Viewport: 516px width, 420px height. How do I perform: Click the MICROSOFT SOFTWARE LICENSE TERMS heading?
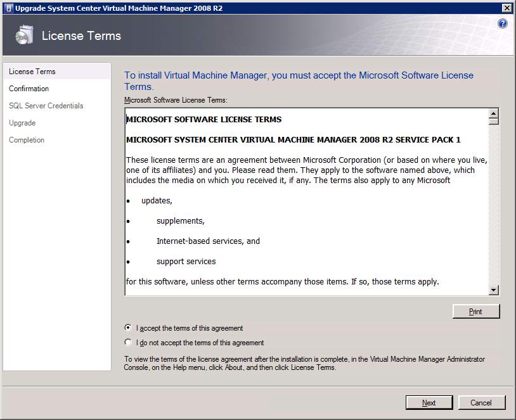coord(204,119)
